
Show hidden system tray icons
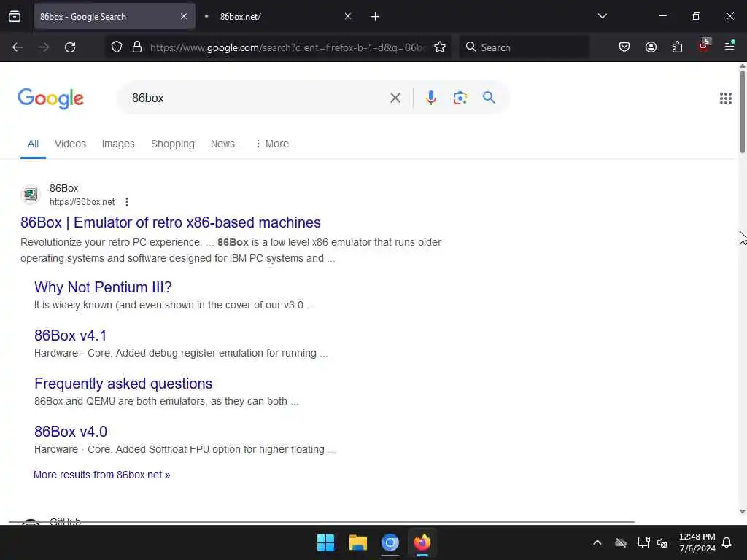(x=597, y=542)
